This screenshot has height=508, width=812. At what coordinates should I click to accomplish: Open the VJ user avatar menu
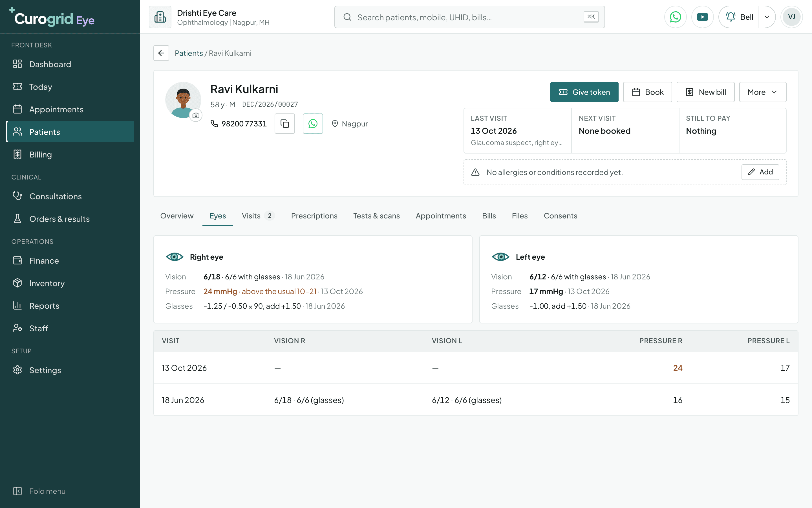click(791, 17)
